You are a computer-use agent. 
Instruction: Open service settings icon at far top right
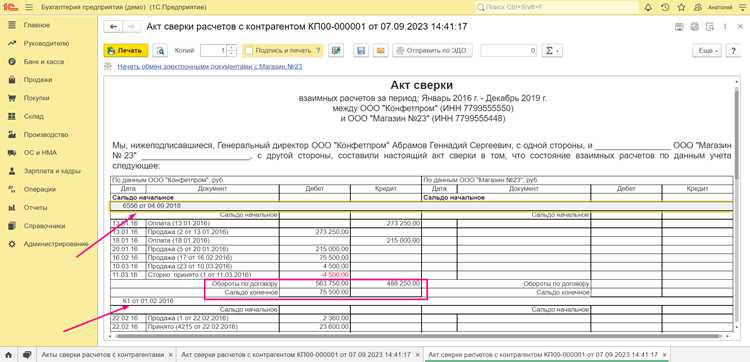(x=743, y=8)
